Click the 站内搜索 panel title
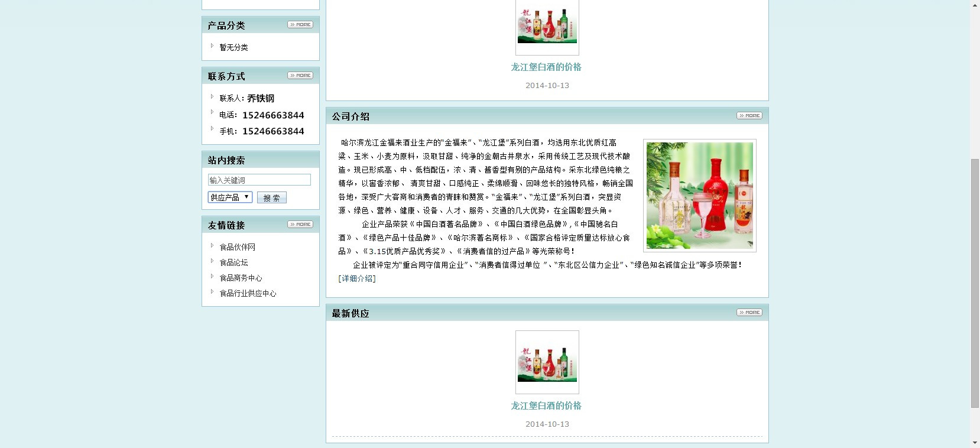Viewport: 980px width, 448px height. 226,160
